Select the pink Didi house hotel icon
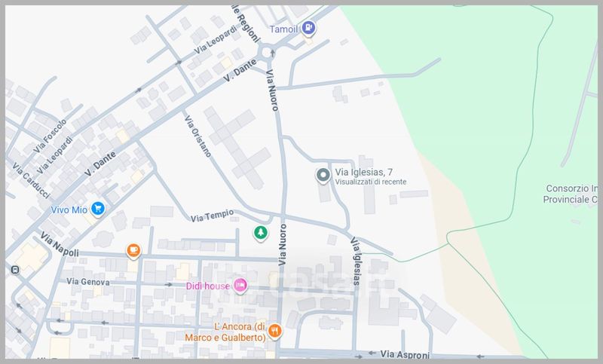The image size is (603, 364). pos(240,284)
